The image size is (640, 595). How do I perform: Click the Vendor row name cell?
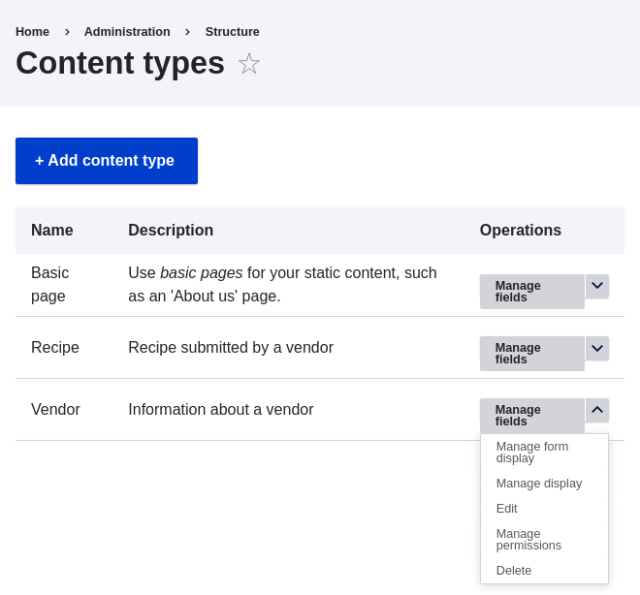tap(56, 409)
